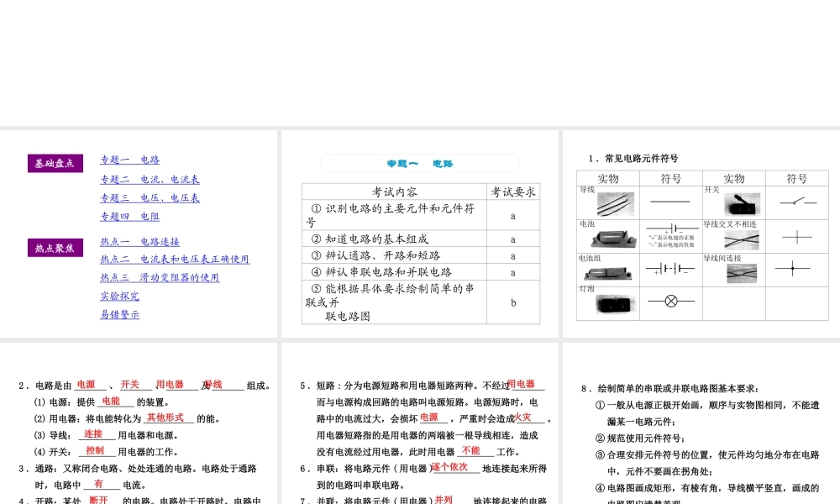
Task: Click the 考试内容 table header
Action: click(x=394, y=192)
